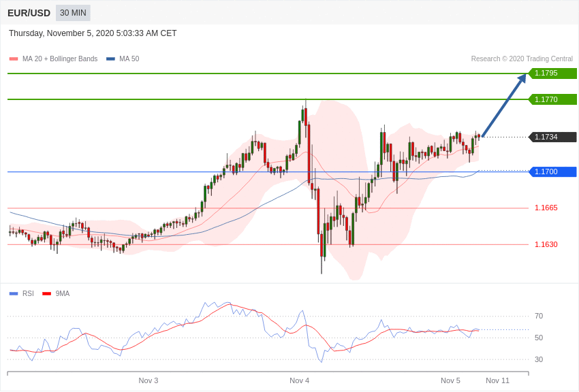Click the 30 MIN timeframe button

tap(73, 13)
